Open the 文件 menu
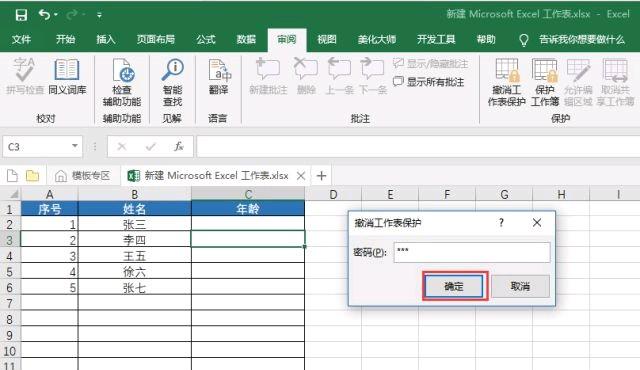640x370 pixels. pos(21,40)
